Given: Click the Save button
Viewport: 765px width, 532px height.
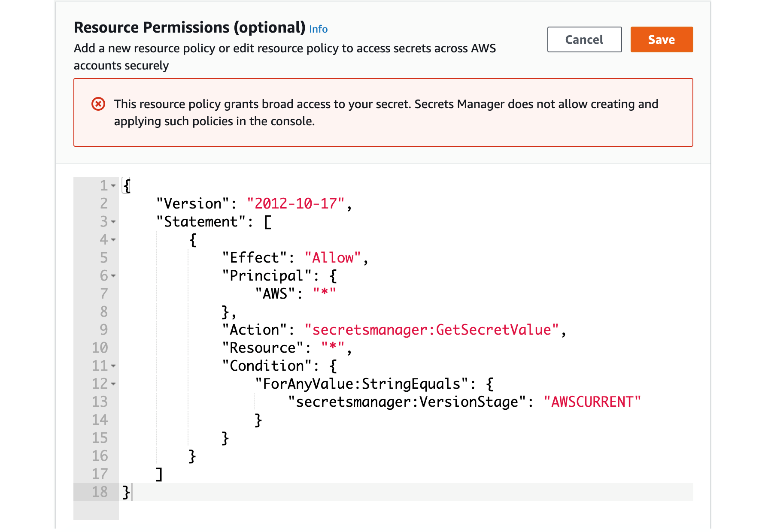Looking at the screenshot, I should click(661, 39).
